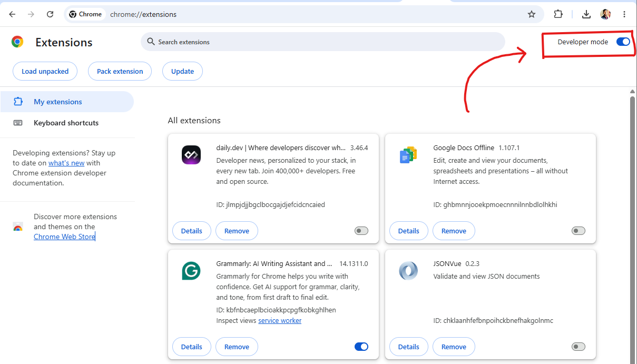This screenshot has height=364, width=637.
Task: Open Details for daily.dev
Action: point(192,231)
